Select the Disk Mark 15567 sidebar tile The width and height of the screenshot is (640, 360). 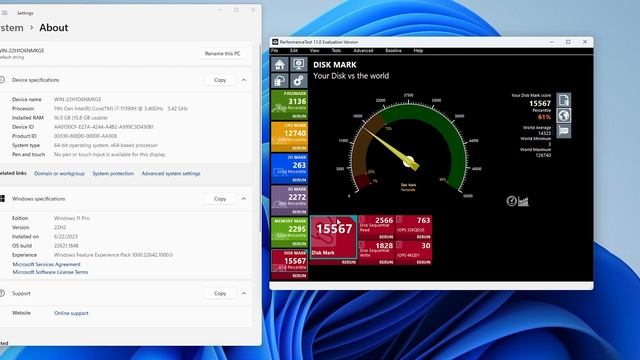pos(289,261)
